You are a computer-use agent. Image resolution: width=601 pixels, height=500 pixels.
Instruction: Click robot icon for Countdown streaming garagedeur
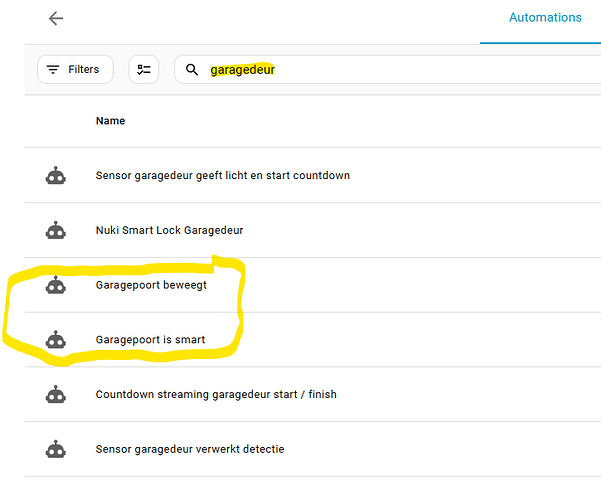56,395
